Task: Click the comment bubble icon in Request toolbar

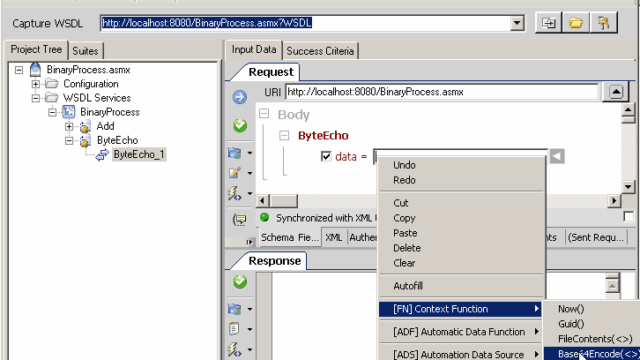Action: (239, 220)
